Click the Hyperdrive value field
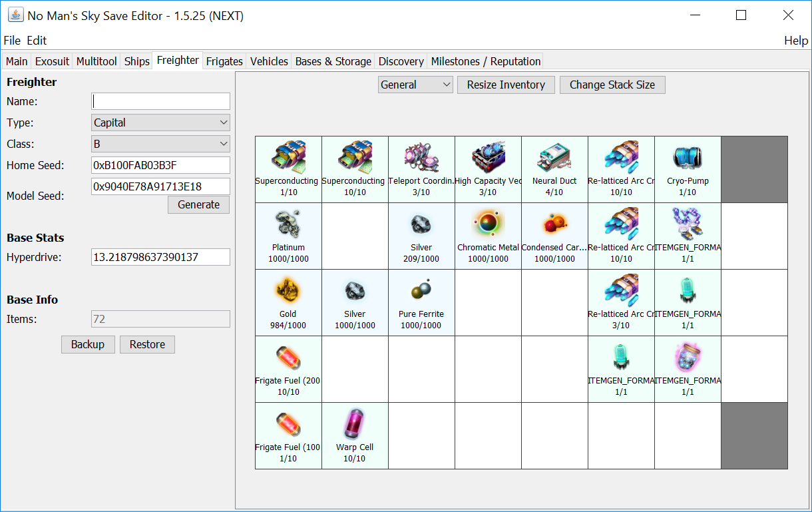This screenshot has height=512, width=812. 160,257
